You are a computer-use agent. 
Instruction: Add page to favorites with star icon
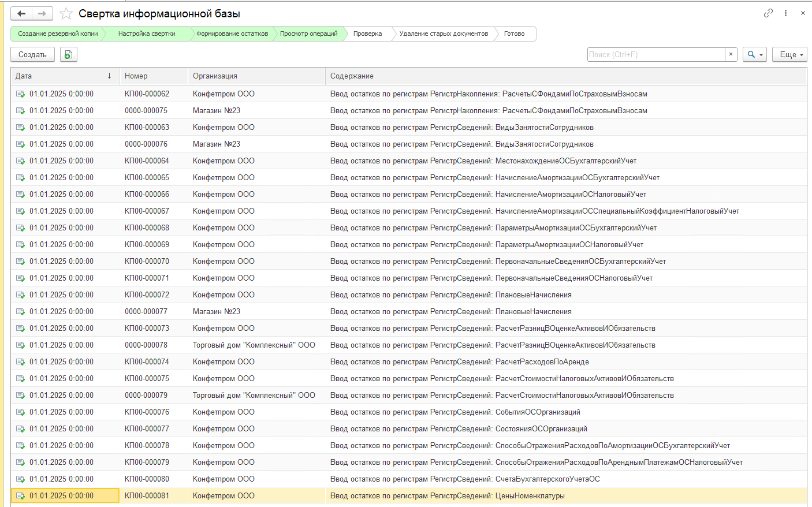[66, 13]
